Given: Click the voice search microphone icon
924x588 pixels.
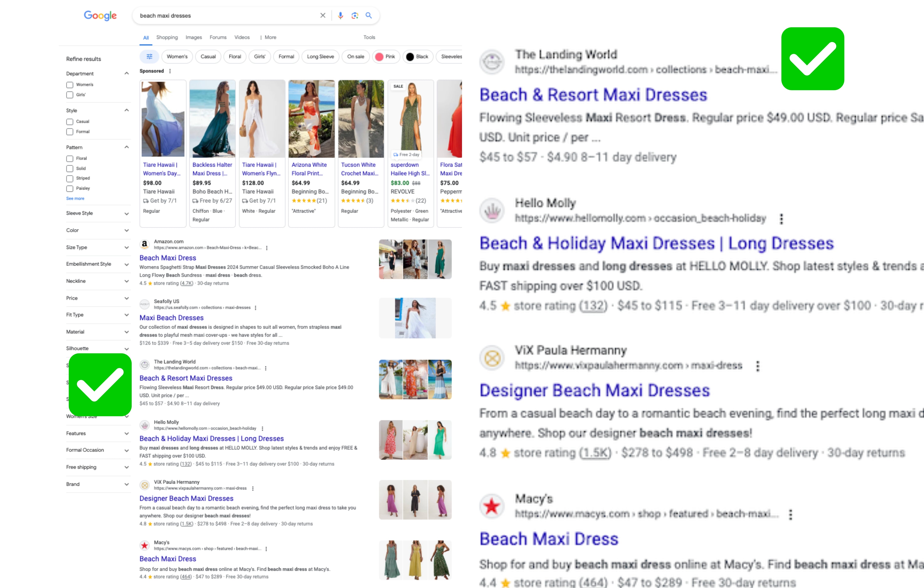Looking at the screenshot, I should [x=340, y=15].
